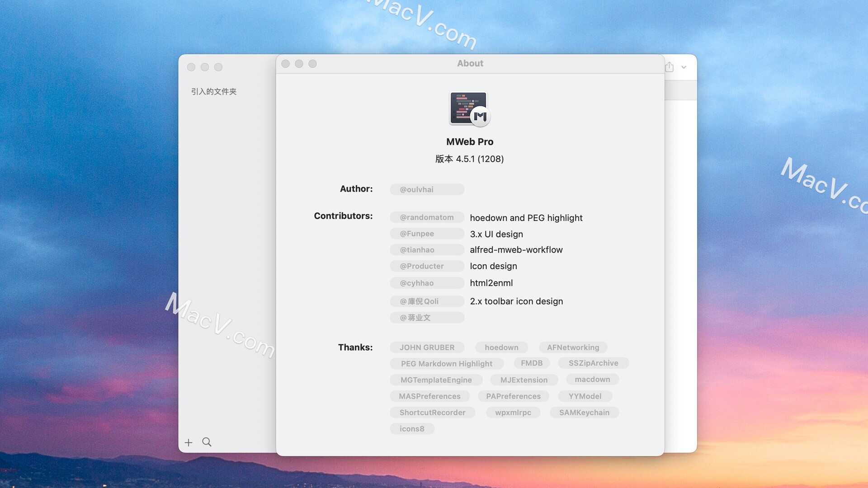Expand the chevron next to share icon
This screenshot has height=488, width=868.
684,67
